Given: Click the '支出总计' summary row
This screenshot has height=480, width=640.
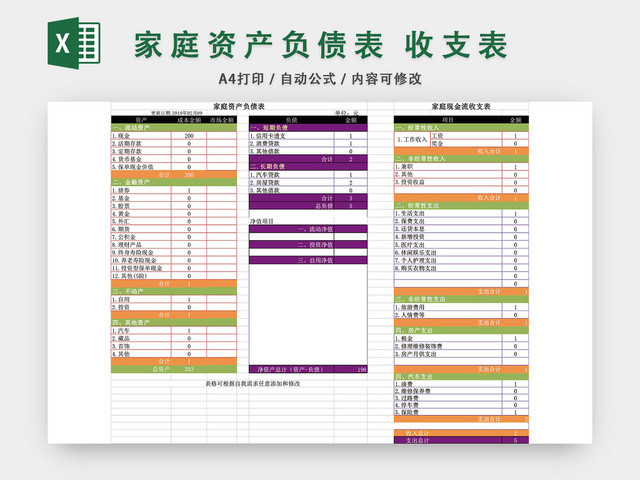Looking at the screenshot, I should pos(461,440).
